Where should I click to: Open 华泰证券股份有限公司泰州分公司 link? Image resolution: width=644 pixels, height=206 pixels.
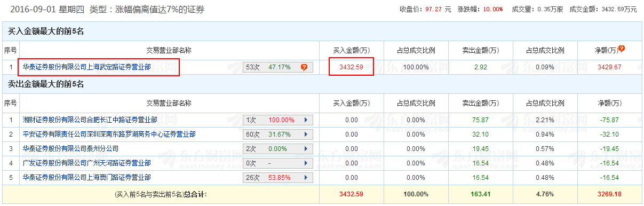click(x=71, y=149)
